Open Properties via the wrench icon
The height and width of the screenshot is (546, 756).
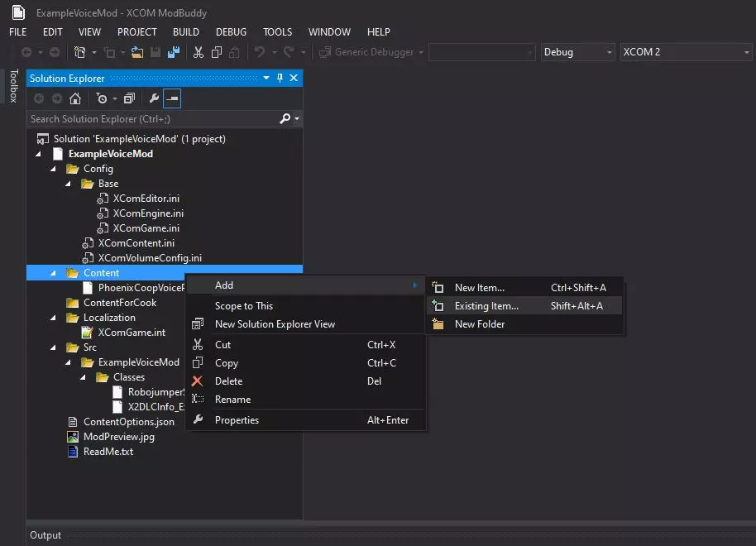pyautogui.click(x=154, y=98)
